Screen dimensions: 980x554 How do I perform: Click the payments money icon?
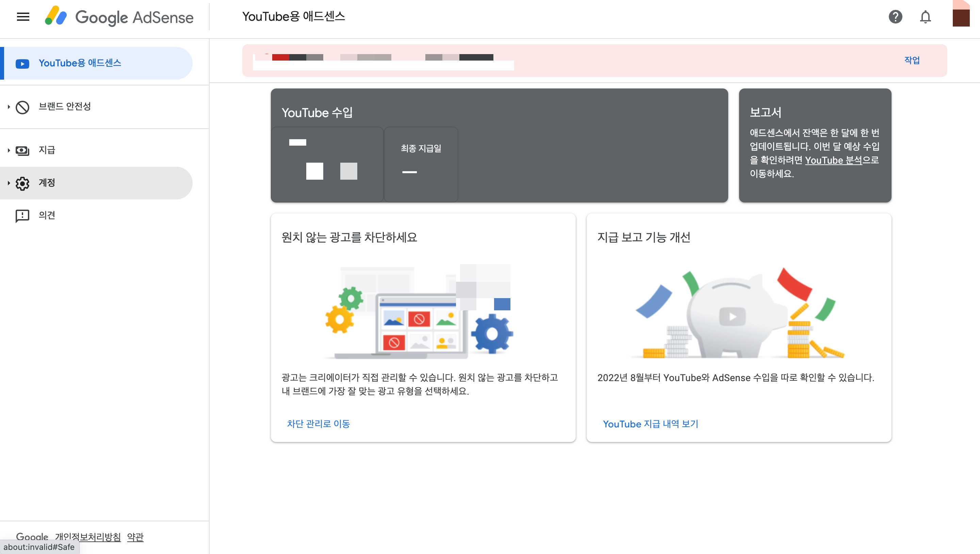point(22,151)
